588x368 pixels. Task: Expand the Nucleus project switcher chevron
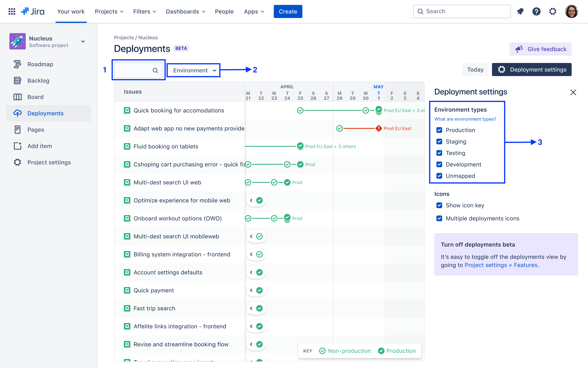coord(83,42)
